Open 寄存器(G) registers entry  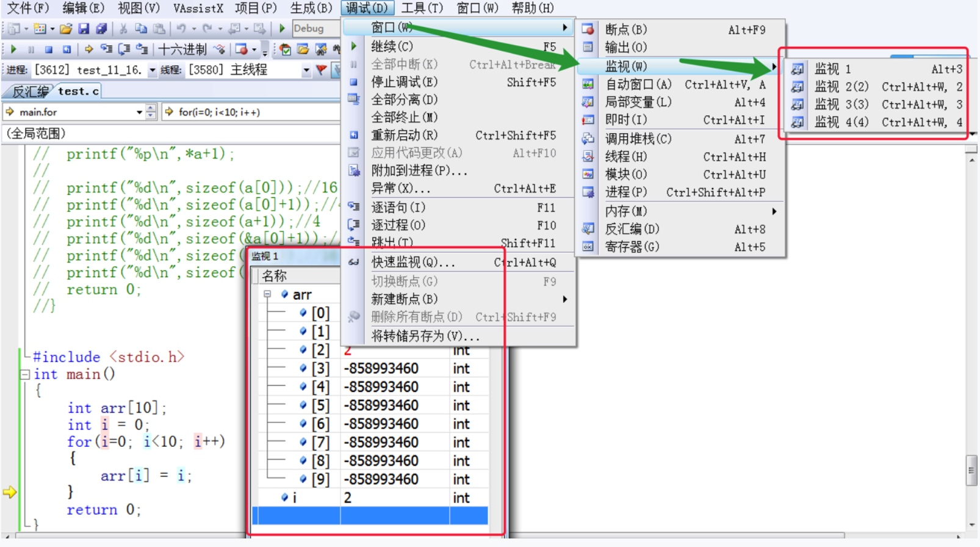679,247
